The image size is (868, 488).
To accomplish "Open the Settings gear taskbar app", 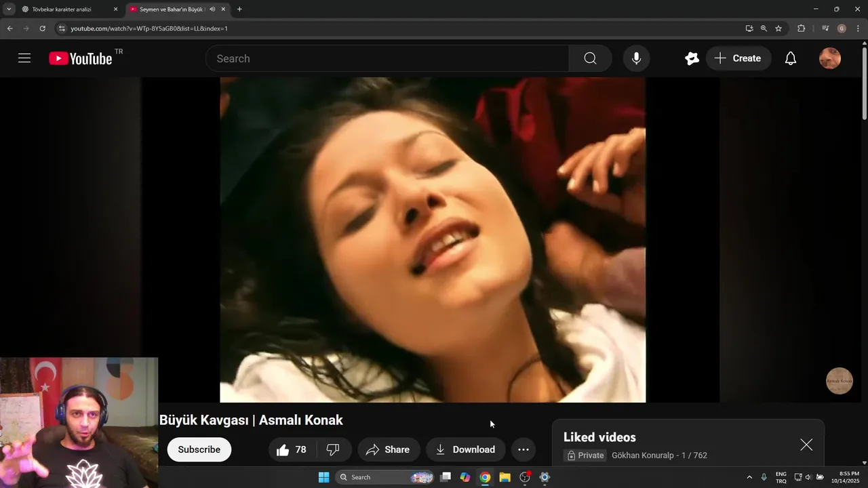I will pyautogui.click(x=545, y=477).
